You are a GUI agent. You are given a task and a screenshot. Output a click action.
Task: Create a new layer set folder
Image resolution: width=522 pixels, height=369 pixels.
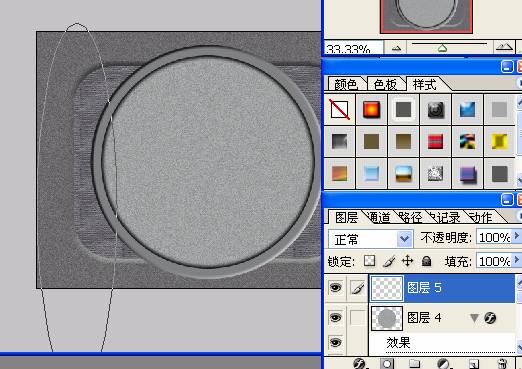click(414, 364)
